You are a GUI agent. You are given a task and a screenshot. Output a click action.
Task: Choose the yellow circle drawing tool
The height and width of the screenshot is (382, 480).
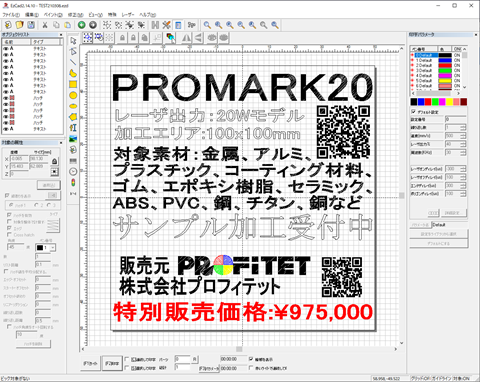73,95
